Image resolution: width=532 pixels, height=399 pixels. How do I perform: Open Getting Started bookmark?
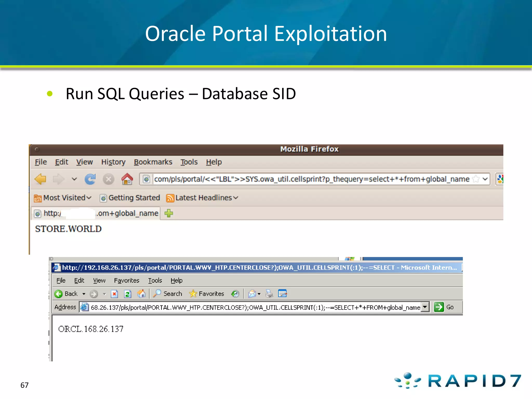pyautogui.click(x=130, y=198)
